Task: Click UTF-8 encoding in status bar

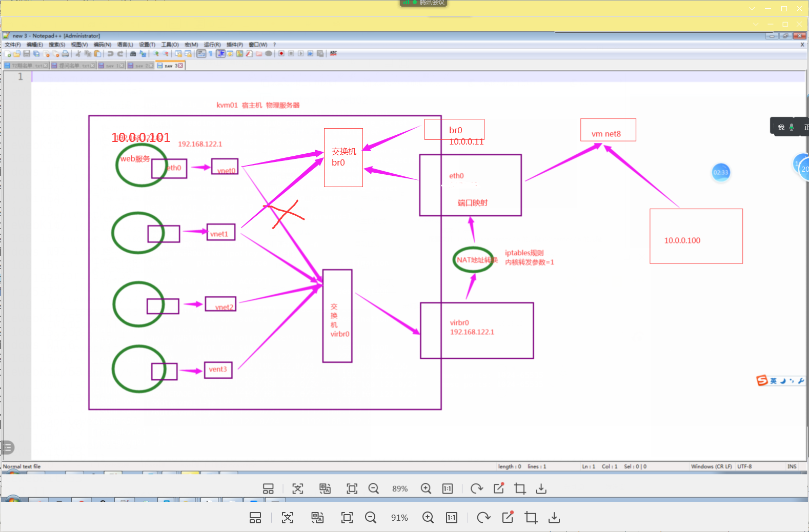Action: (x=744, y=466)
